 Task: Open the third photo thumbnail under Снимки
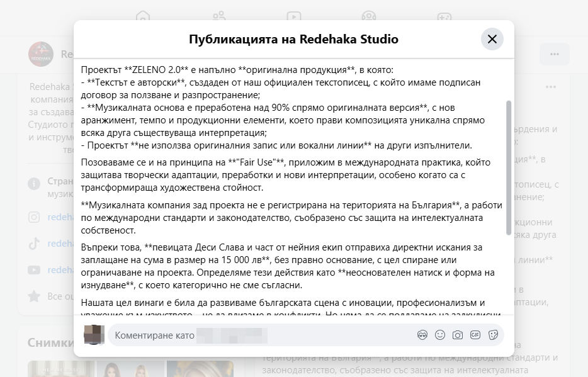pos(200,369)
